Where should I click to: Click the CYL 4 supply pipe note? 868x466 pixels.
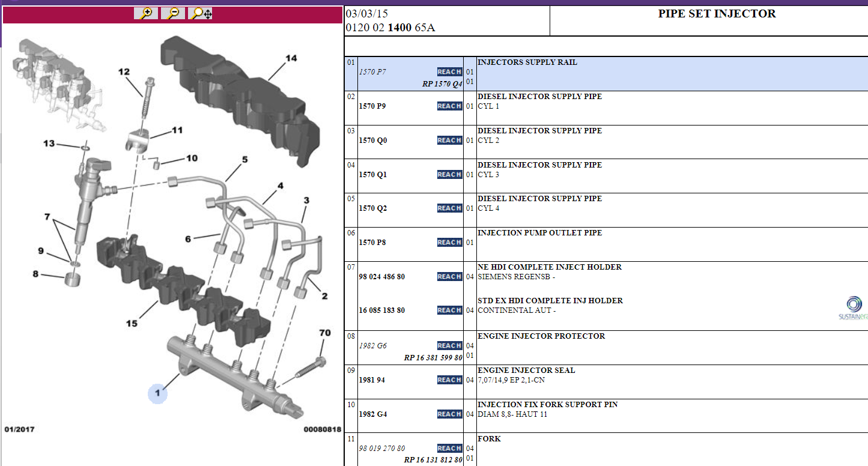pyautogui.click(x=488, y=209)
